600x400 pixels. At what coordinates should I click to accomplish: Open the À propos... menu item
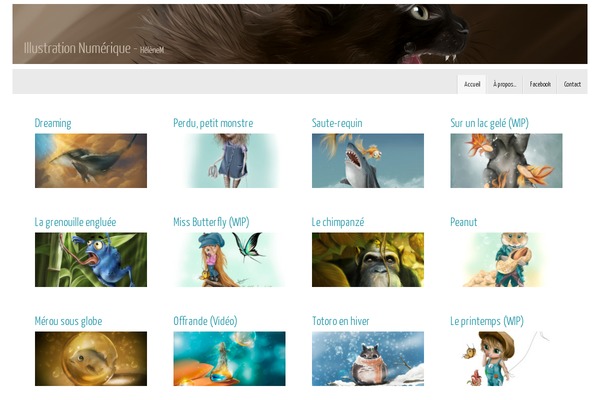[x=504, y=84]
